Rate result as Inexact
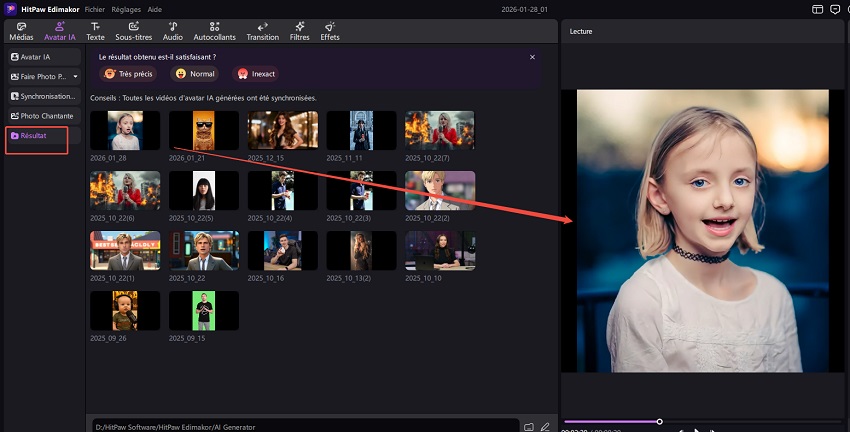Viewport: 850px width, 432px height. tap(256, 74)
